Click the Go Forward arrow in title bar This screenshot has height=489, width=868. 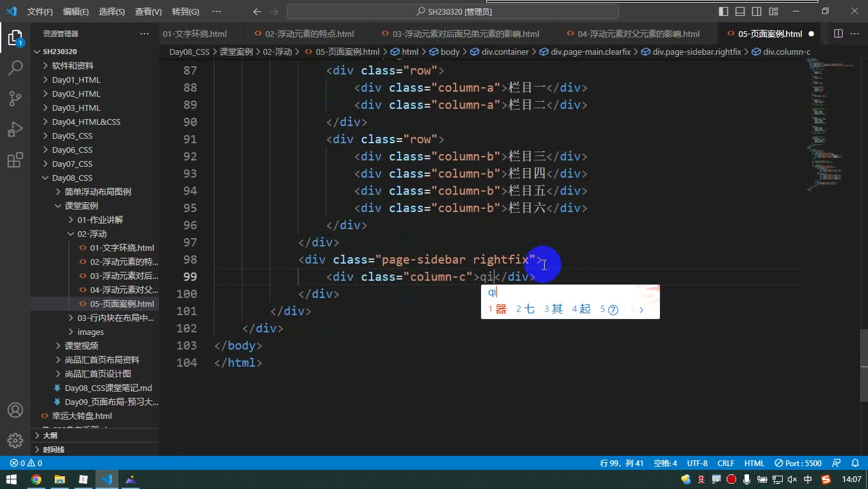[275, 11]
